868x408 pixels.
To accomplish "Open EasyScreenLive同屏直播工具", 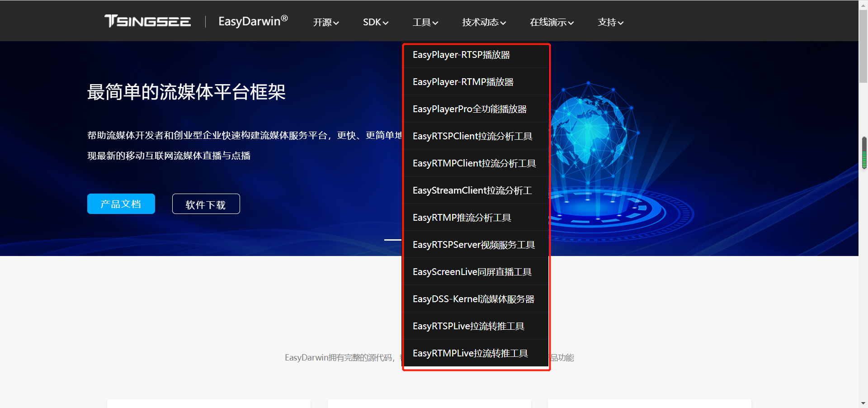I will [472, 272].
